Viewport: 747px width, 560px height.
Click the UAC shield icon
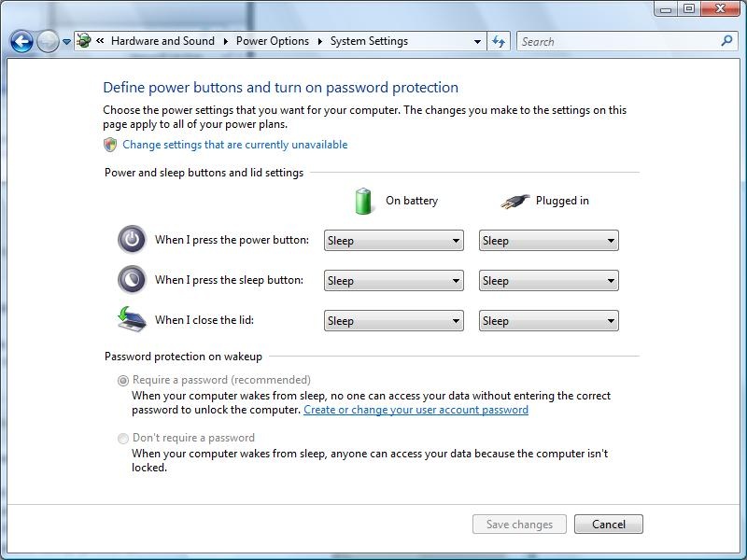(110, 145)
